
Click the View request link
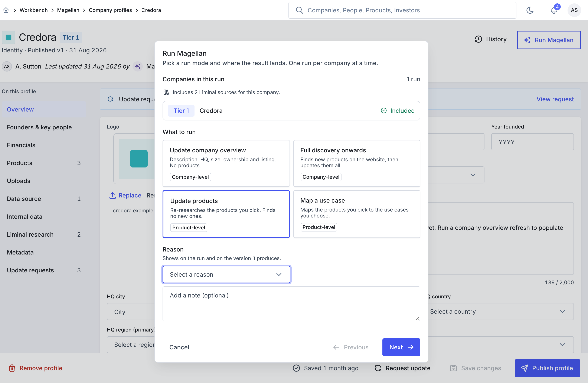click(x=555, y=99)
